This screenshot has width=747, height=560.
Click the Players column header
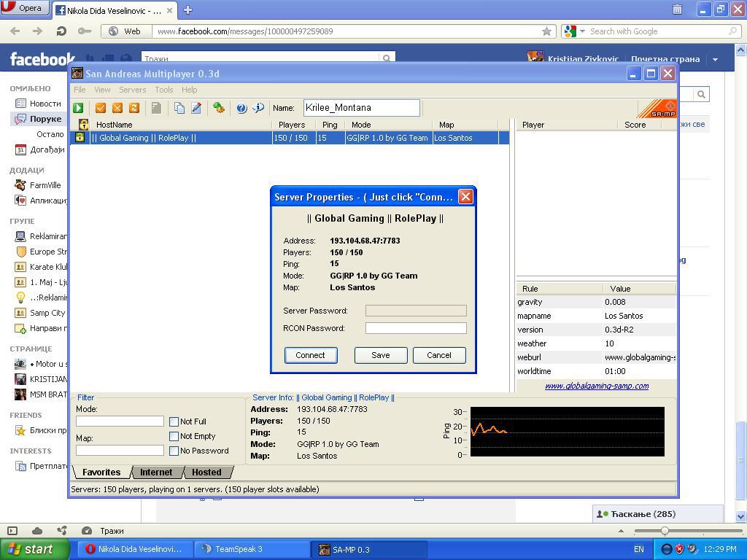[x=292, y=125]
